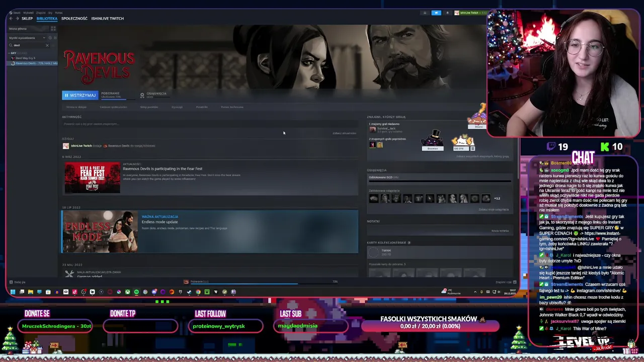The height and width of the screenshot is (362, 644).
Task: Open Survival_Jack's friend avatar
Action: [x=372, y=130]
